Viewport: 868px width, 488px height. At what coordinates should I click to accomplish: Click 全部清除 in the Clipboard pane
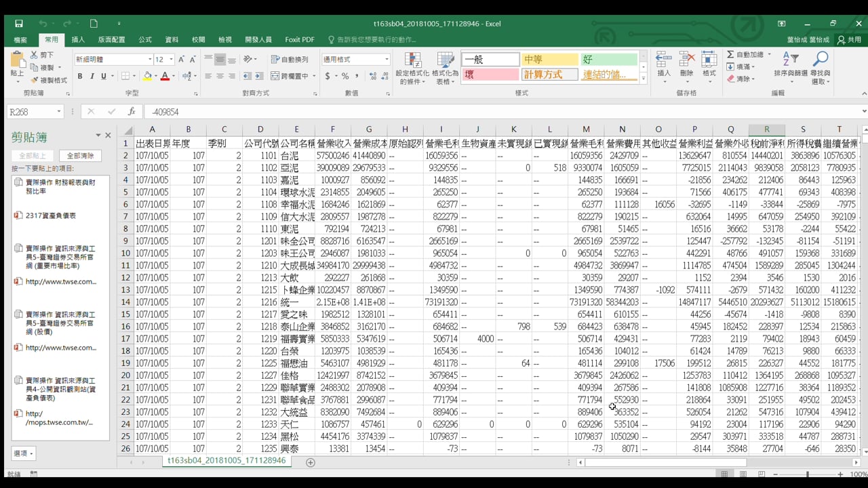[x=80, y=156]
